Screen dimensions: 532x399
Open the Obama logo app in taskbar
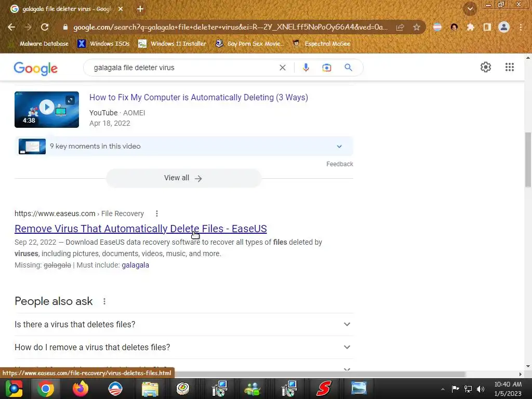115,389
